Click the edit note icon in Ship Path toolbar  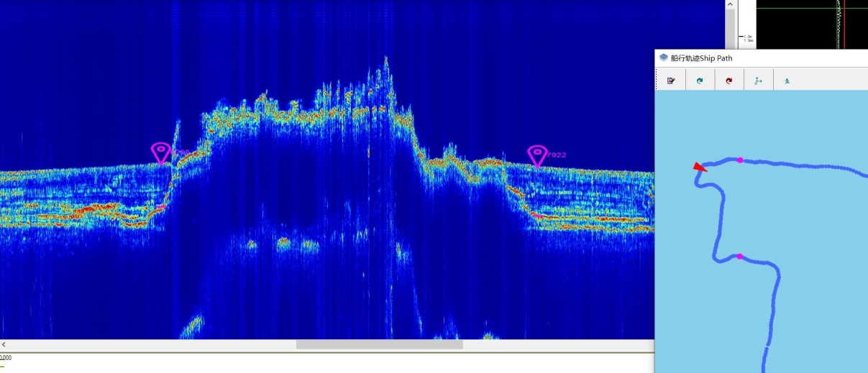[671, 80]
